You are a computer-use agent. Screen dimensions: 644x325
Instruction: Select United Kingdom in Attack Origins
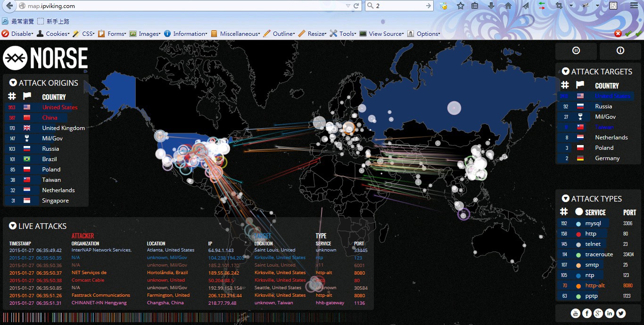pyautogui.click(x=46, y=128)
